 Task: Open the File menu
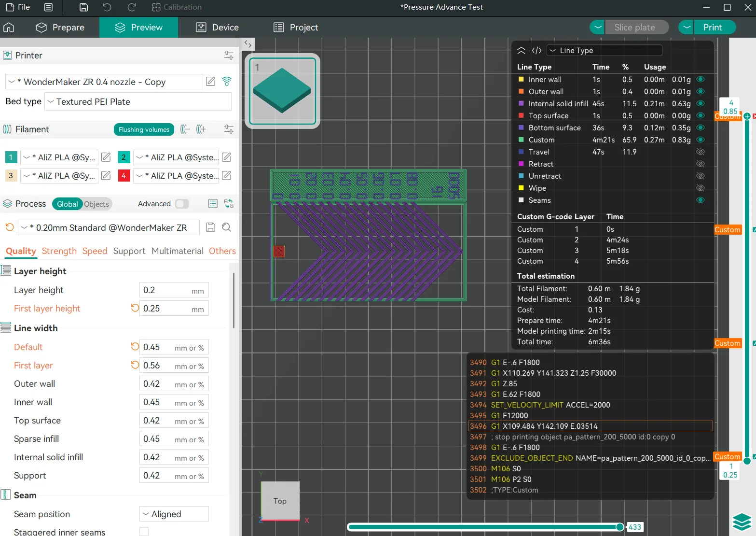click(18, 7)
